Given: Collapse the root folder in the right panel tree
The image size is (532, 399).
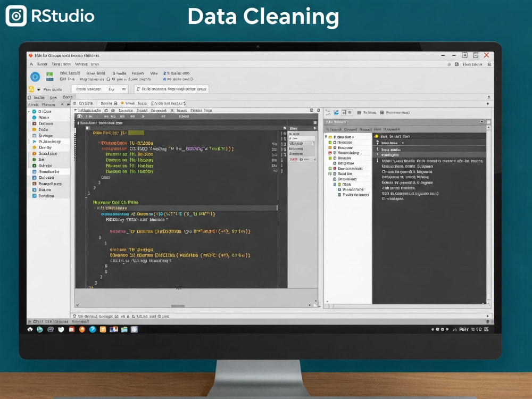Looking at the screenshot, I should tap(326, 137).
